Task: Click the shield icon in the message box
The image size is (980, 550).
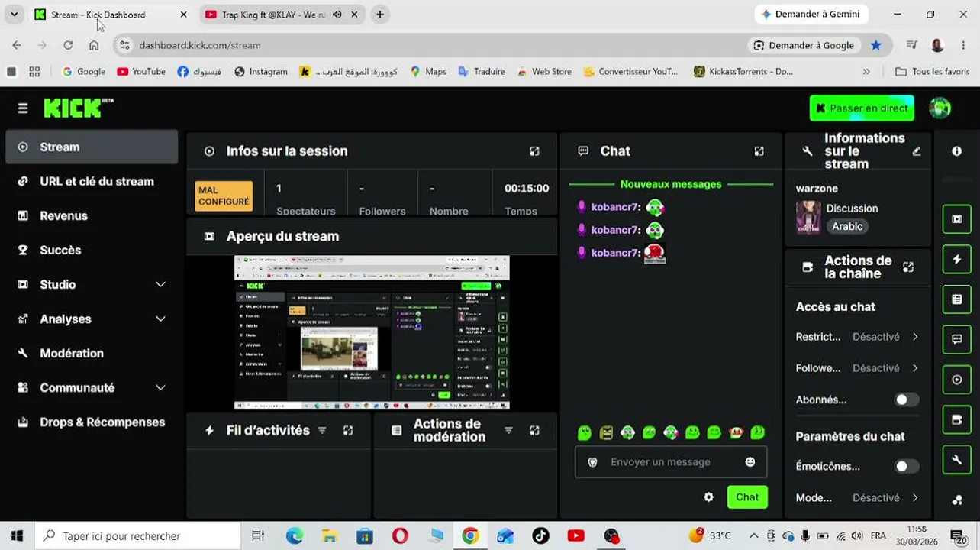Action: click(592, 462)
